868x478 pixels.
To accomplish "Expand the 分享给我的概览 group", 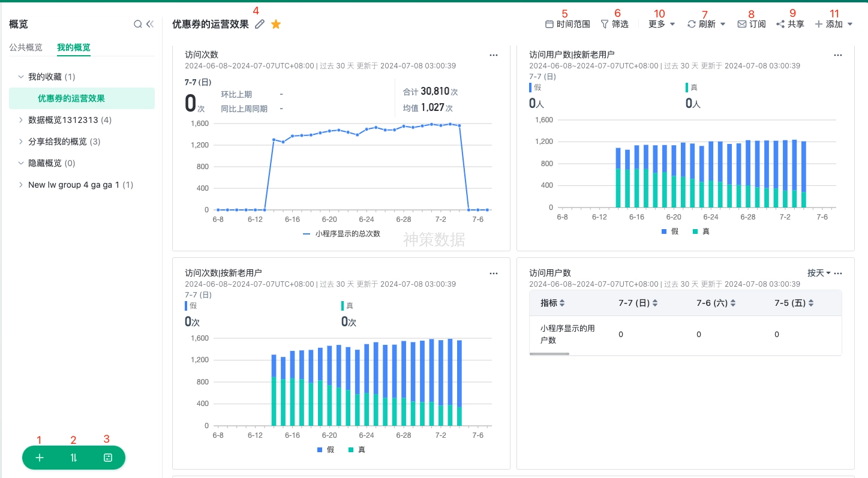I will pyautogui.click(x=21, y=142).
